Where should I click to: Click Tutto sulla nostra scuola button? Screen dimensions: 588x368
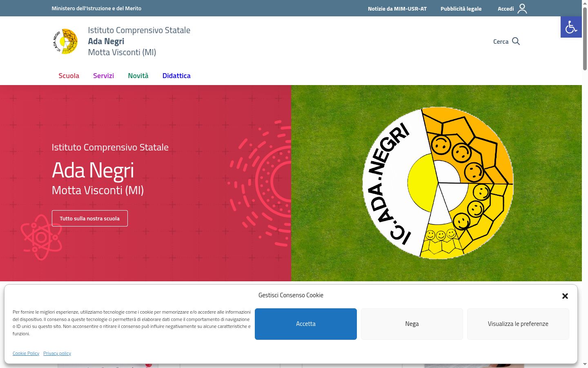(x=90, y=218)
